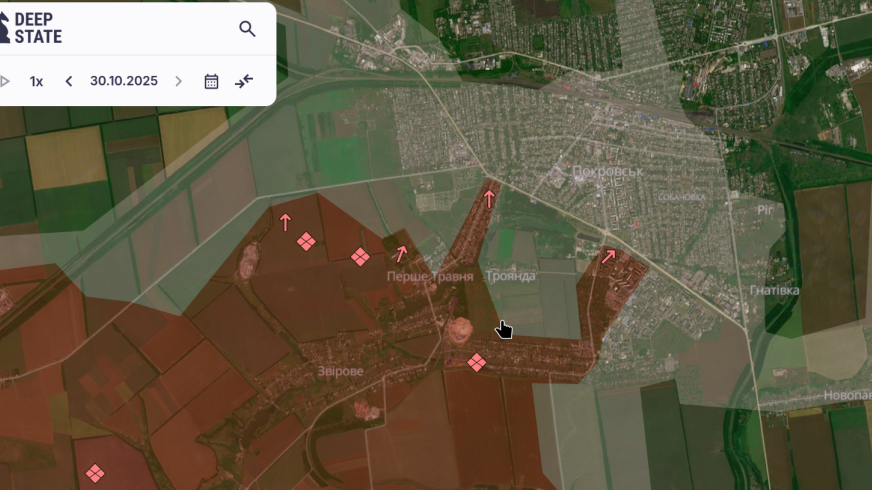Screen dimensions: 872x490
Task: Click the Троянда map label
Action: (x=510, y=276)
